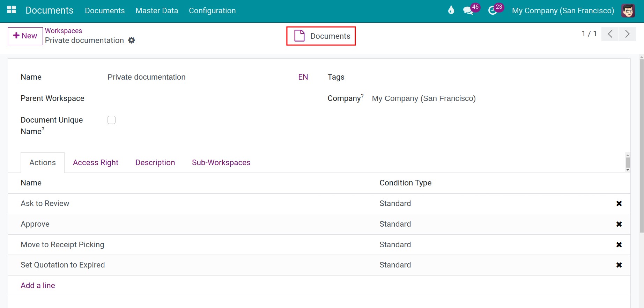
Task: Click Standard in Move to Receipt Picking row
Action: pos(395,245)
